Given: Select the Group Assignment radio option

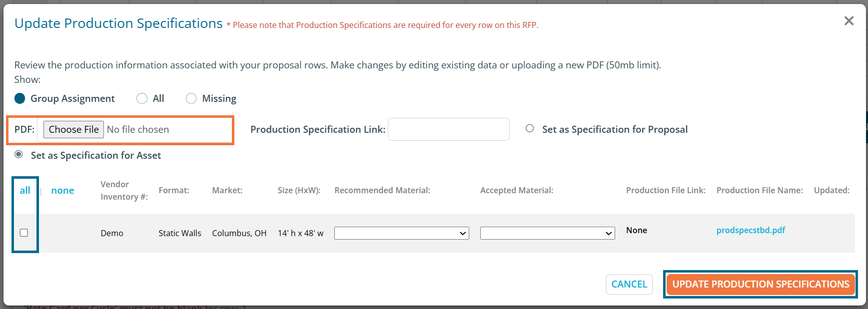Looking at the screenshot, I should coord(20,98).
